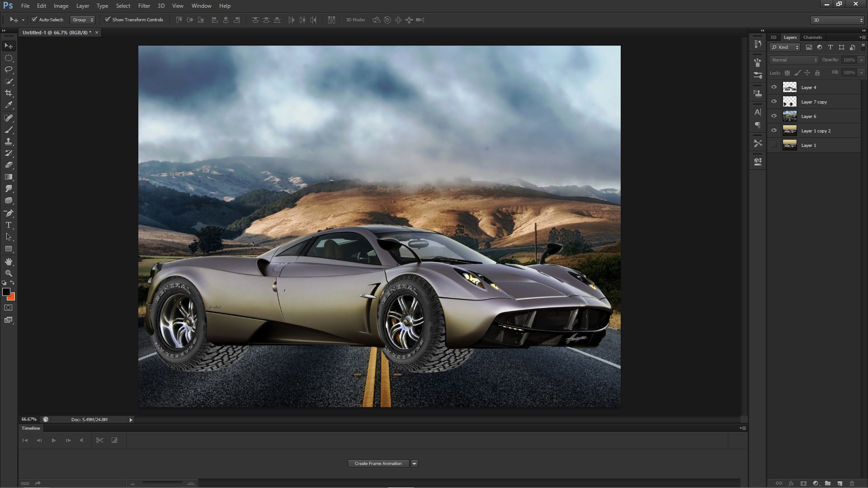Viewport: 868px width, 488px height.
Task: Click the timeline zoom slider
Action: [x=162, y=483]
